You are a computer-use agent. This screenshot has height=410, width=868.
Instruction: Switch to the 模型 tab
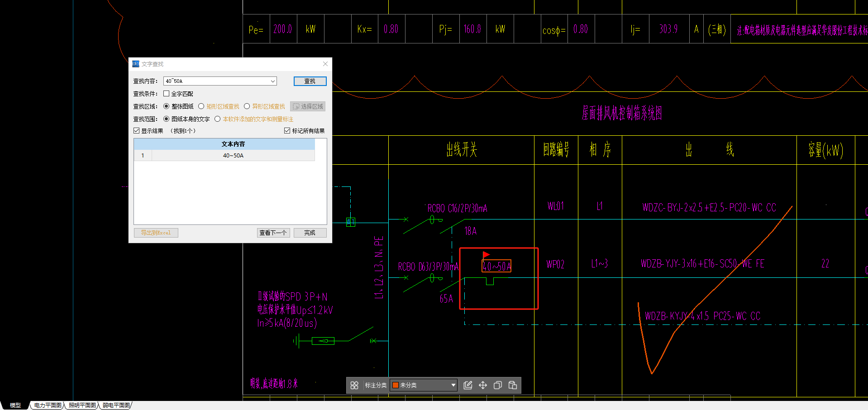(x=15, y=405)
